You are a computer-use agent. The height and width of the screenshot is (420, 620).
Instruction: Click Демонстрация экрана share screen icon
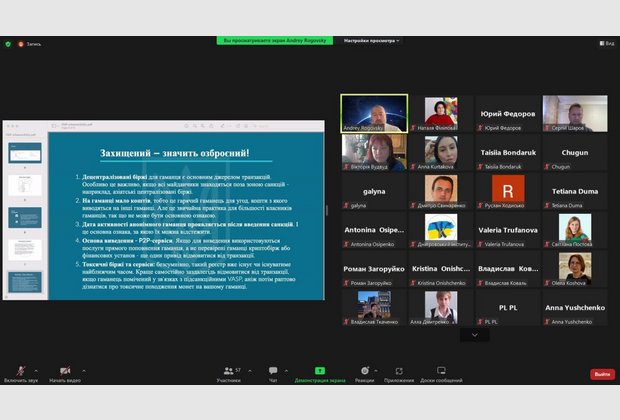(320, 371)
